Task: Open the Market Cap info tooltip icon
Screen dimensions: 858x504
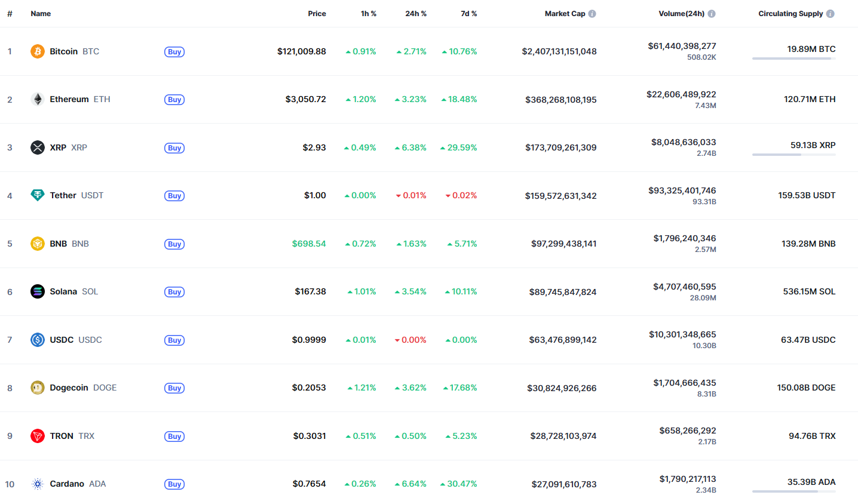Action: click(592, 14)
